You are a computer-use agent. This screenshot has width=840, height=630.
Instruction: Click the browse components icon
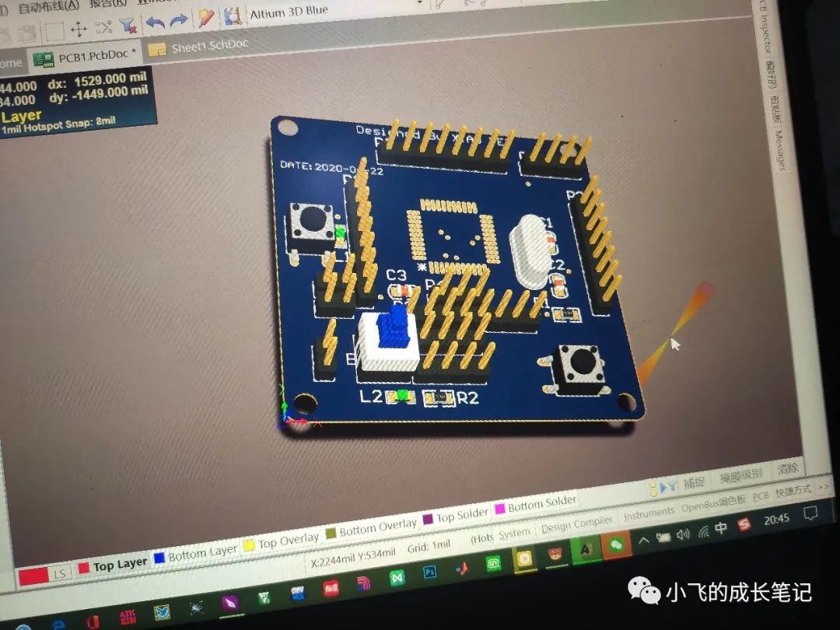pyautogui.click(x=233, y=16)
